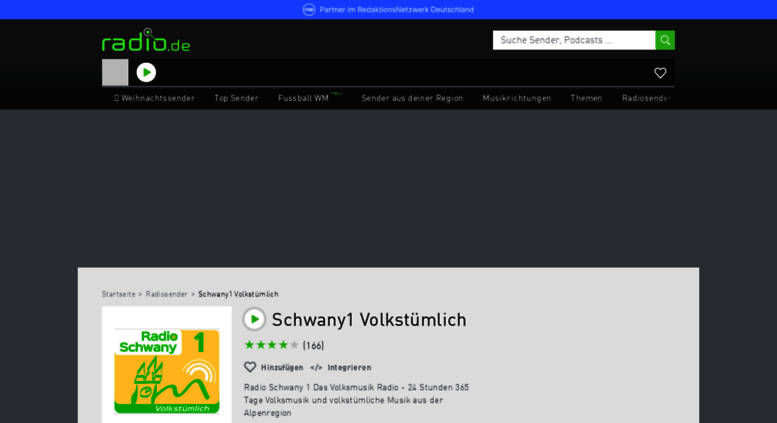Click the RND logo in the blue banner

pos(309,9)
